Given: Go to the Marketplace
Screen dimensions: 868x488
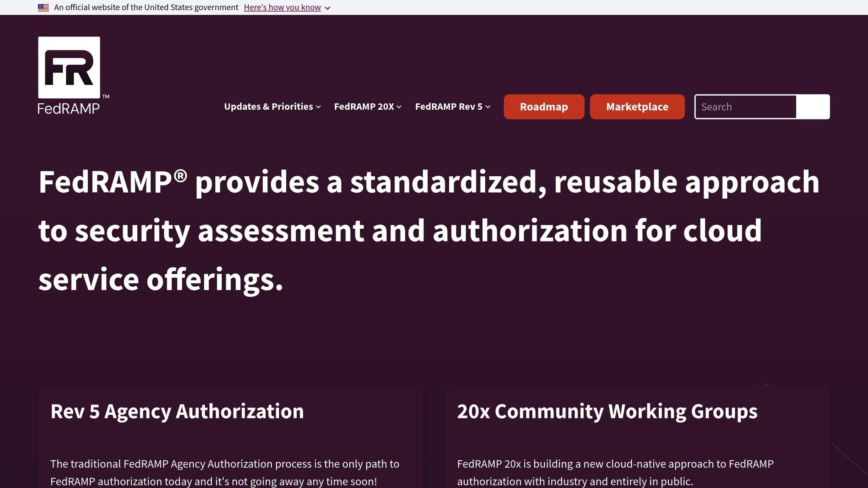Looking at the screenshot, I should coord(637,107).
